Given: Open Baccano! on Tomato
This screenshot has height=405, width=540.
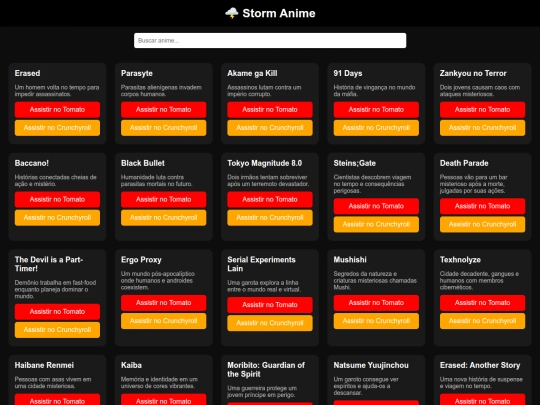Looking at the screenshot, I should [x=57, y=199].
